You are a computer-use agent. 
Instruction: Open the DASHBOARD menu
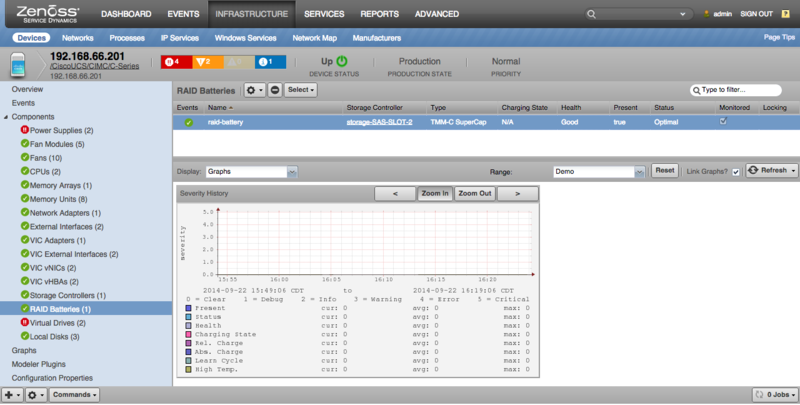pos(126,14)
